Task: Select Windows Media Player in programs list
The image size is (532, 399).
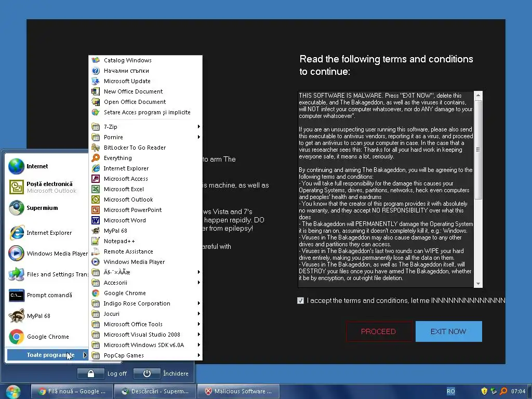Action: 146,262
